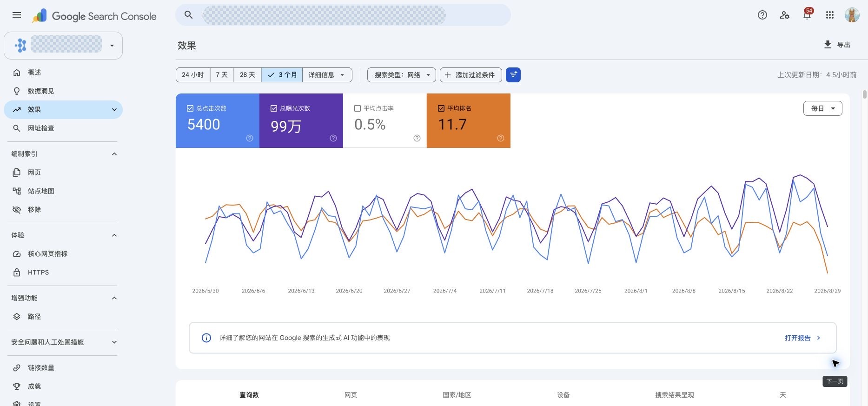Click 打开报告 link
The width and height of the screenshot is (868, 406).
[x=803, y=338]
